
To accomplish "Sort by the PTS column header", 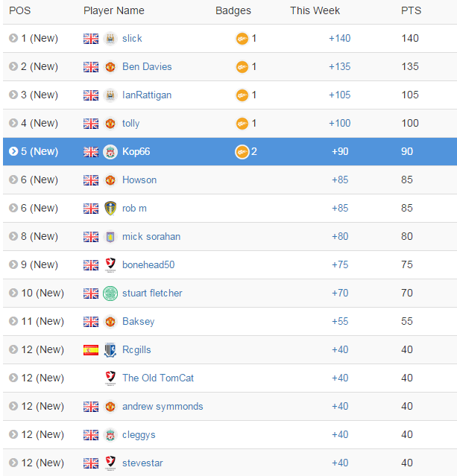I will tap(411, 11).
